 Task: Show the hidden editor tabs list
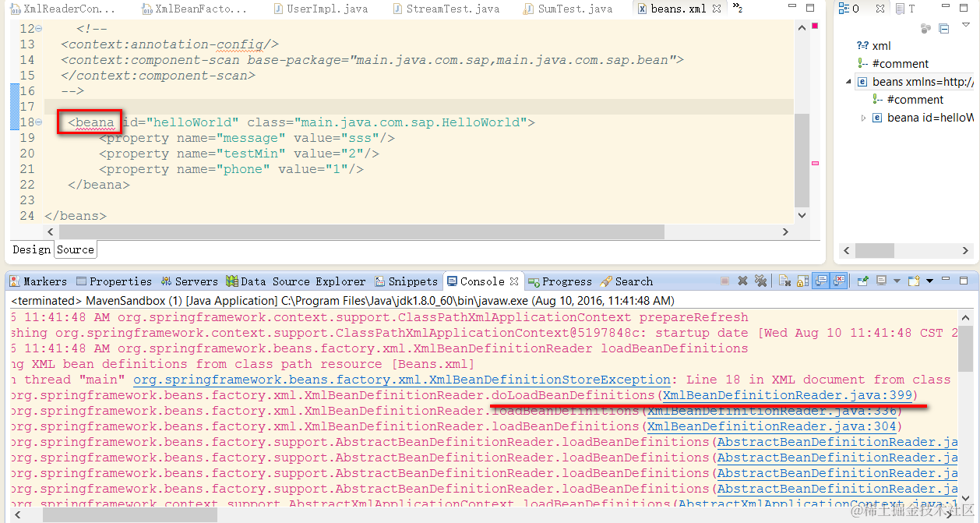(737, 9)
